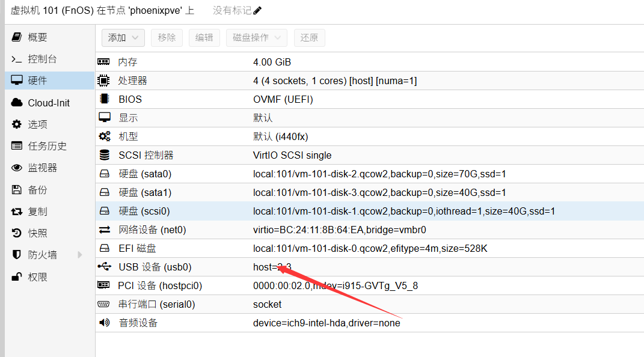
Task: Open the 添加 dropdown menu
Action: [123, 38]
